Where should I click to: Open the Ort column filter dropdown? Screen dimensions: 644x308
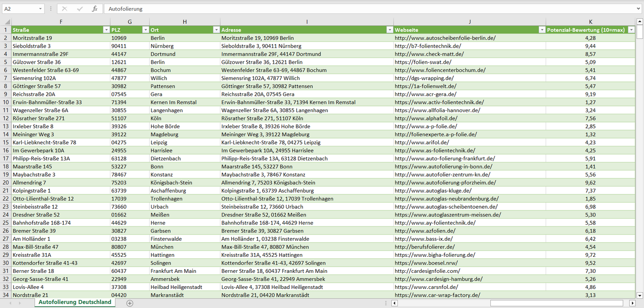click(216, 30)
